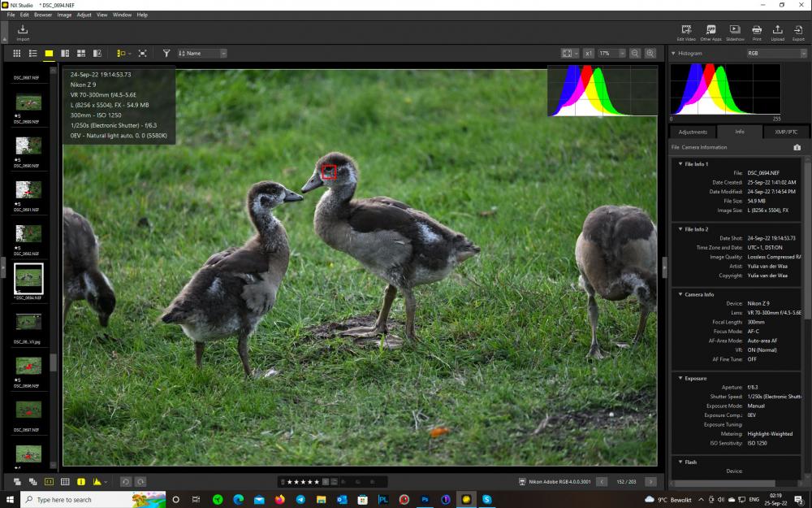Open the Browser menu
This screenshot has width=812, height=508.
click(43, 15)
